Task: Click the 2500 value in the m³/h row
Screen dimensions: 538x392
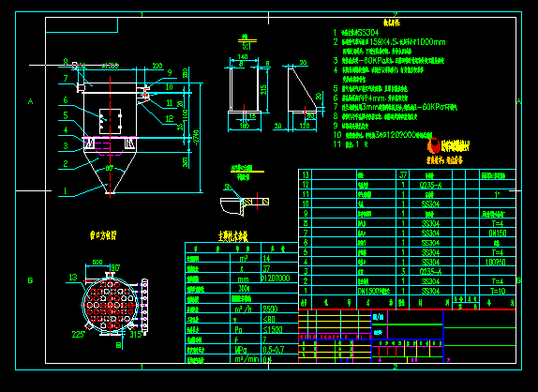Action: [x=270, y=309]
